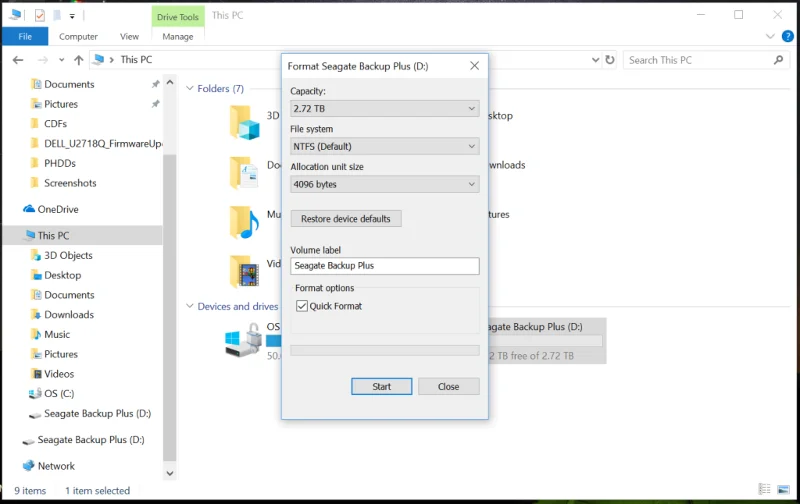Go up one level with up arrow
This screenshot has width=800, height=504.
(x=79, y=60)
